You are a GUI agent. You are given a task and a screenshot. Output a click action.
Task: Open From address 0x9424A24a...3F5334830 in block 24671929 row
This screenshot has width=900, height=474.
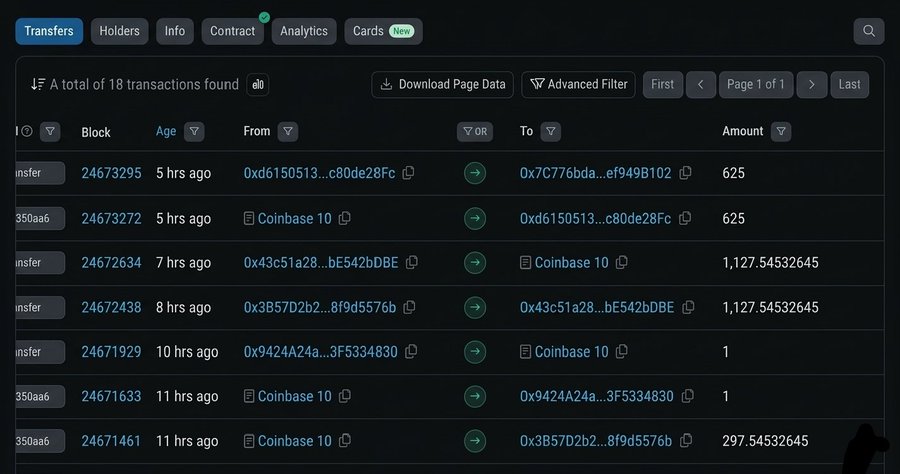[x=320, y=352]
